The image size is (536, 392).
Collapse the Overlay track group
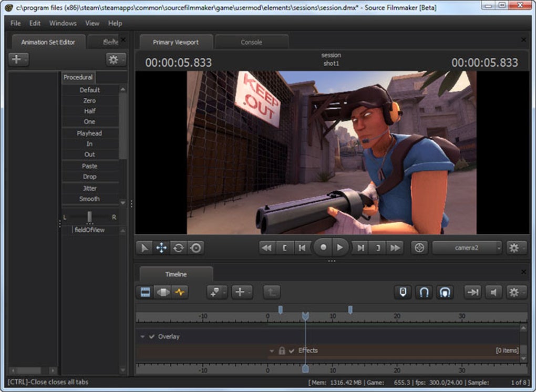tap(142, 336)
